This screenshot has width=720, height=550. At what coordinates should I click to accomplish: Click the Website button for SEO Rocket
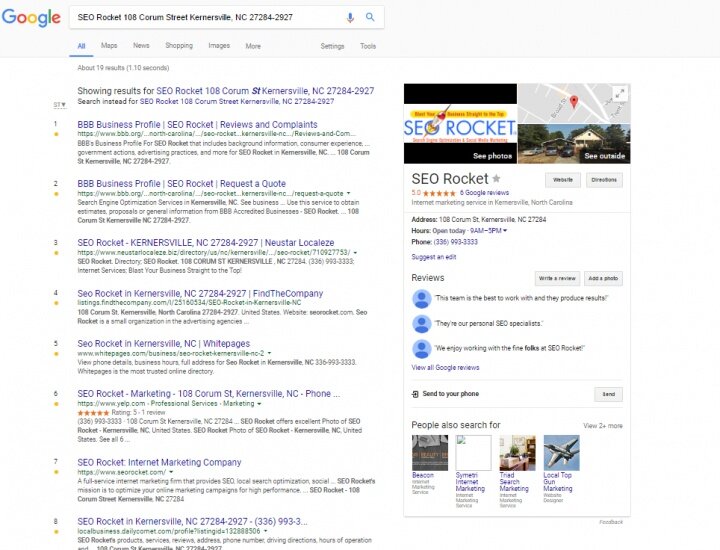point(563,180)
